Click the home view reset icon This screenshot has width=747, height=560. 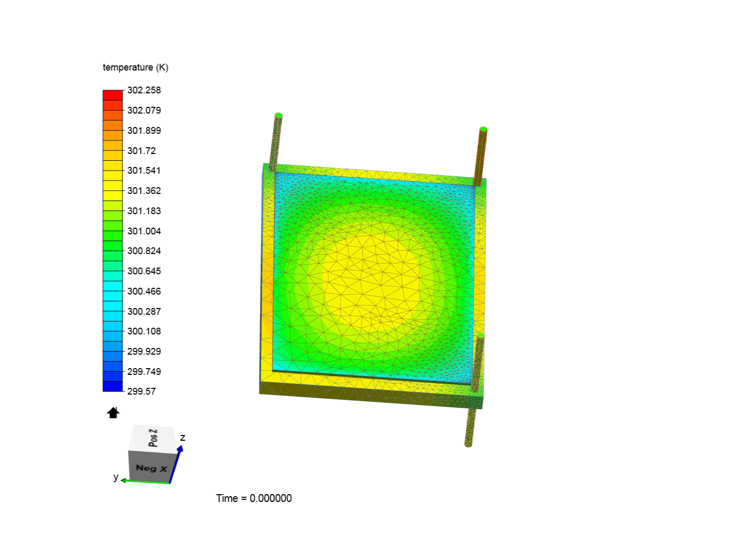coord(113,413)
